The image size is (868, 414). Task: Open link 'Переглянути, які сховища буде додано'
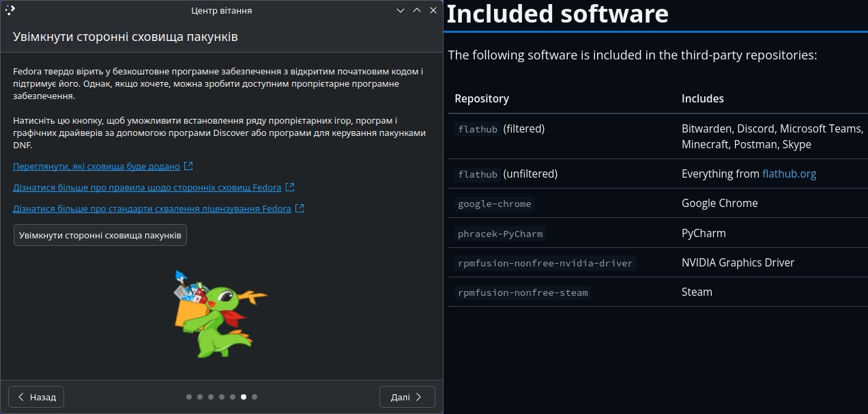point(96,166)
